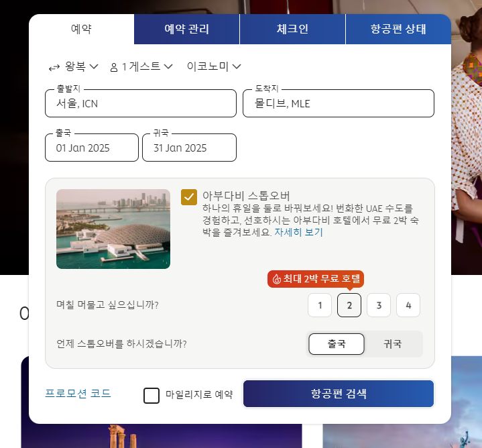Follow the 자세히 보기 link
Image resolution: width=482 pixels, height=448 pixels.
point(298,232)
